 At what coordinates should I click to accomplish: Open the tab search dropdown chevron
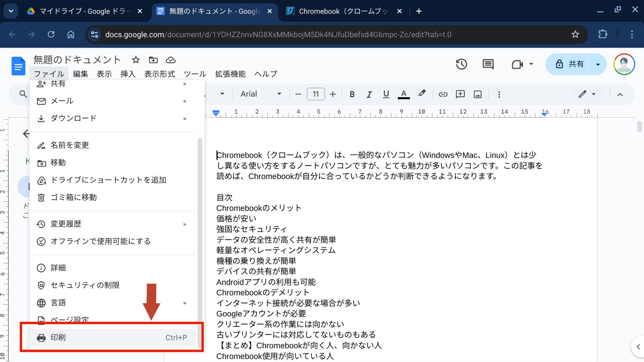pyautogui.click(x=11, y=11)
